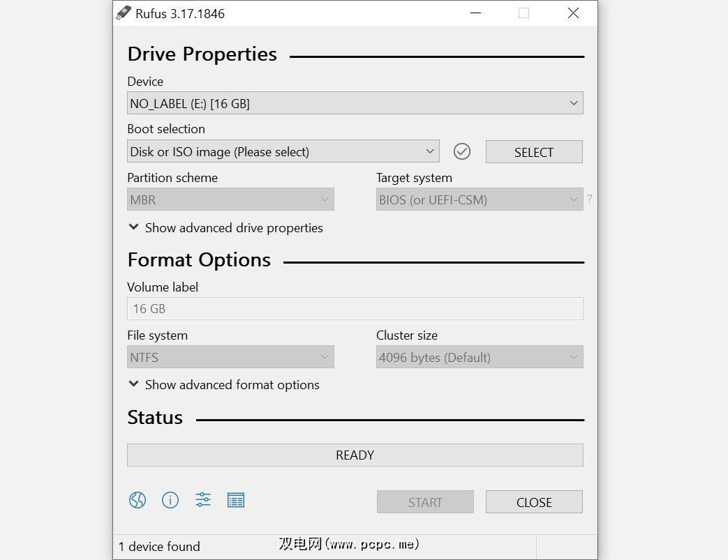
Task: Open the language selection globe icon
Action: [x=138, y=500]
